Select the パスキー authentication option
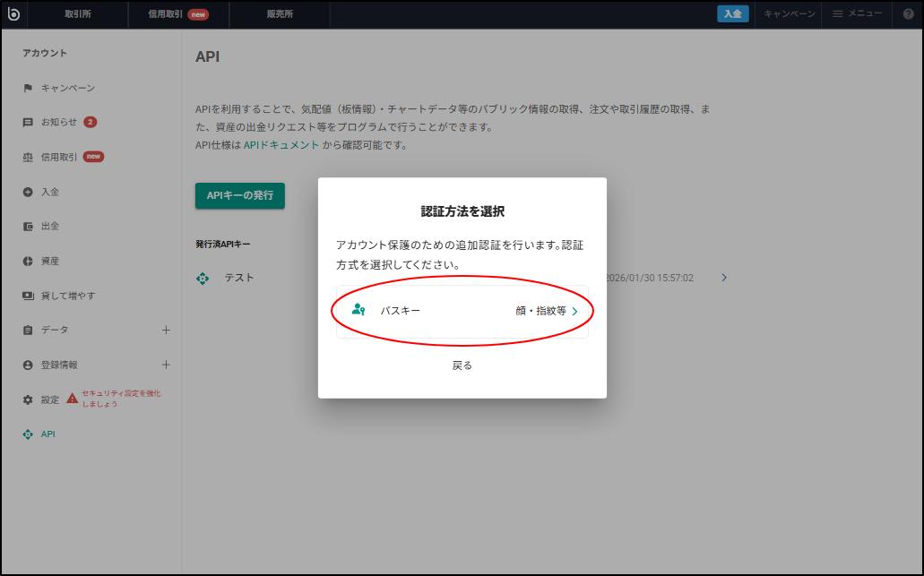The height and width of the screenshot is (576, 924). (462, 310)
